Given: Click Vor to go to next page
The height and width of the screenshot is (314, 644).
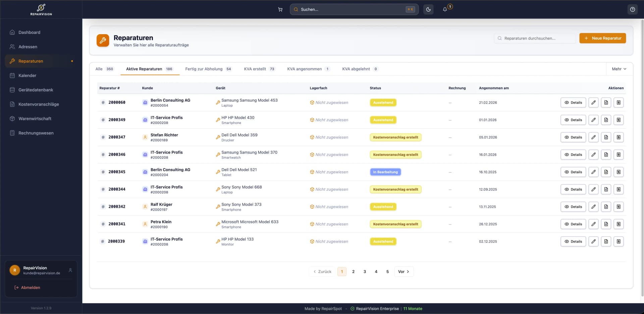Looking at the screenshot, I should click(x=404, y=271).
